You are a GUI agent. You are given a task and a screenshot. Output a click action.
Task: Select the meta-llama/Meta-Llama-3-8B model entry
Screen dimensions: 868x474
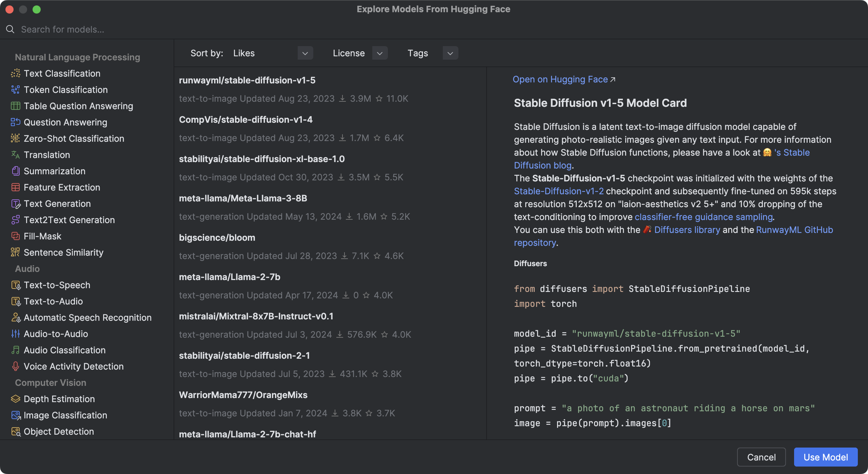click(x=243, y=198)
